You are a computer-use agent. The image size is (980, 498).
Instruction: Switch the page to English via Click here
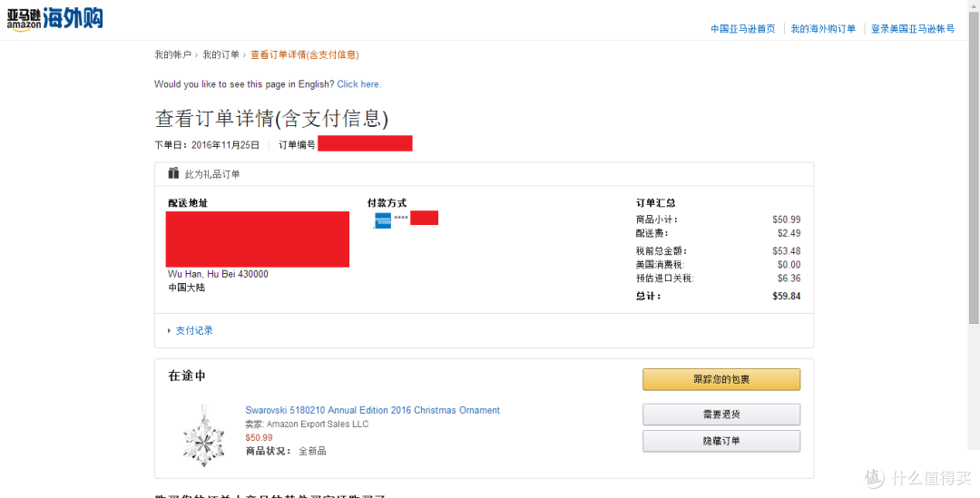[x=358, y=84]
